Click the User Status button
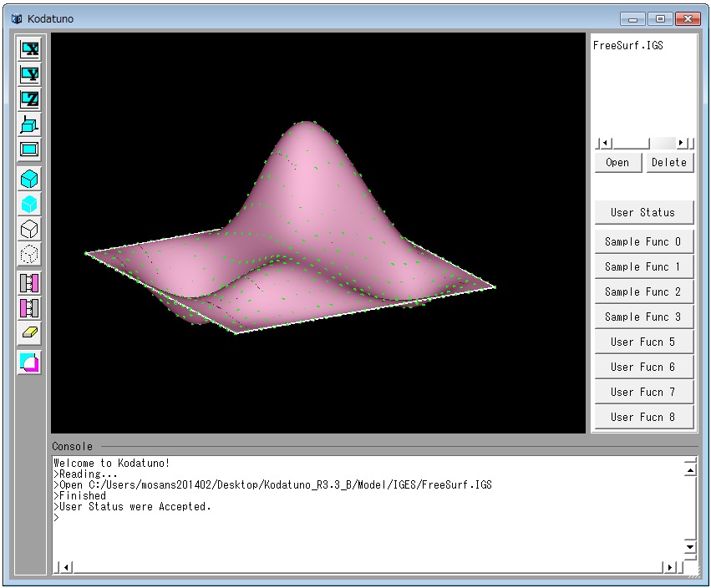Screen dimensions: 711x588 [x=643, y=212]
